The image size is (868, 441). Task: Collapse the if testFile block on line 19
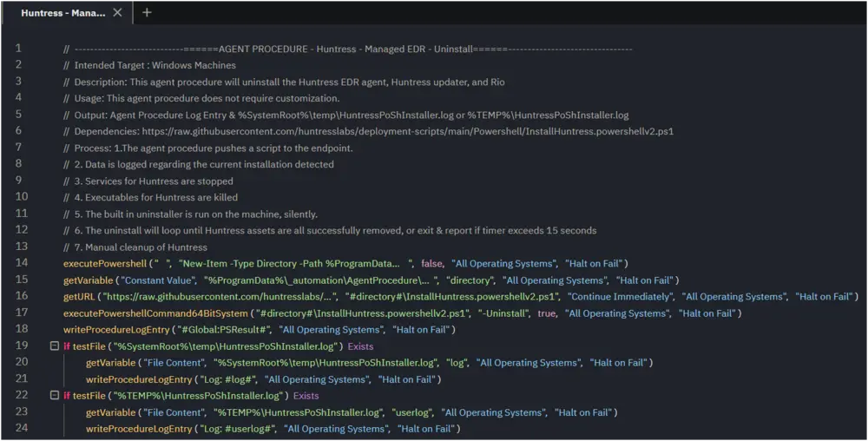tap(54, 346)
